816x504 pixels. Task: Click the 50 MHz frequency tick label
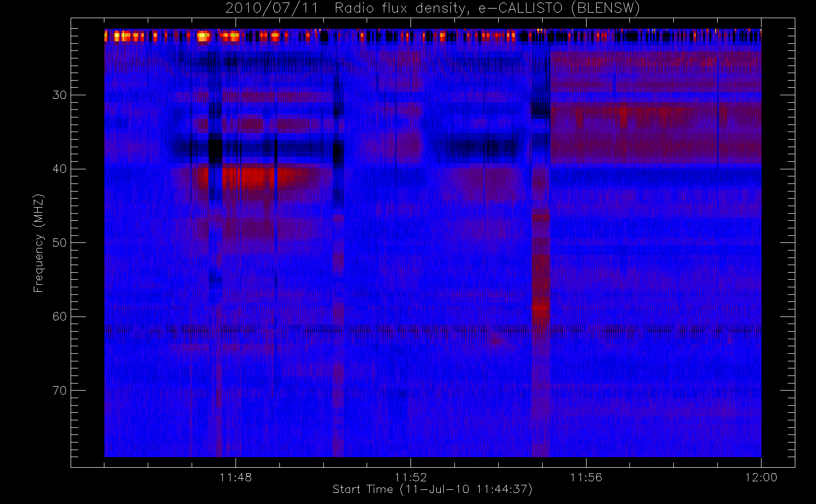click(60, 243)
